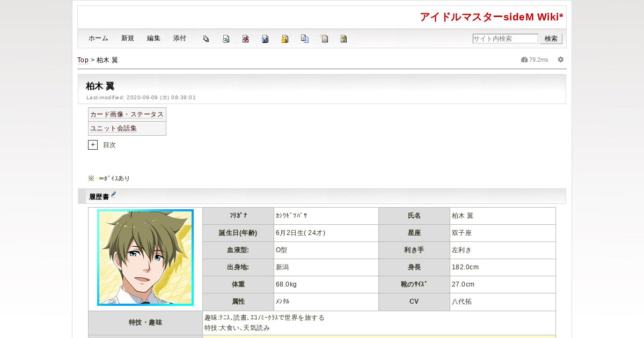Viewport: 644px width, 338px height.
Task: Open the 新規 menu item
Action: click(128, 39)
